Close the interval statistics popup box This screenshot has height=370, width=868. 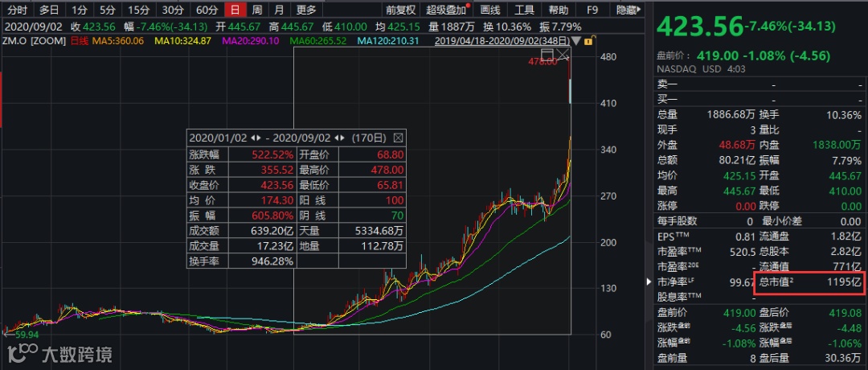(399, 138)
